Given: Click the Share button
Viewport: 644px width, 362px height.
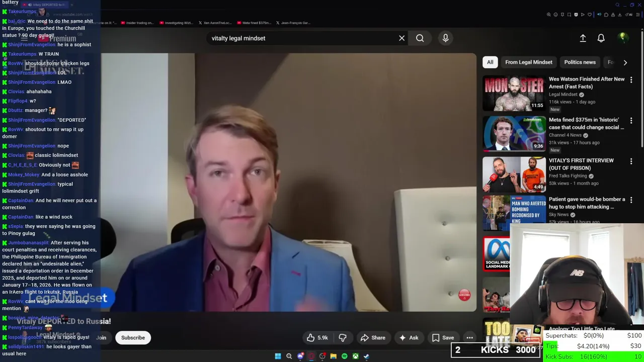Looking at the screenshot, I should (373, 338).
